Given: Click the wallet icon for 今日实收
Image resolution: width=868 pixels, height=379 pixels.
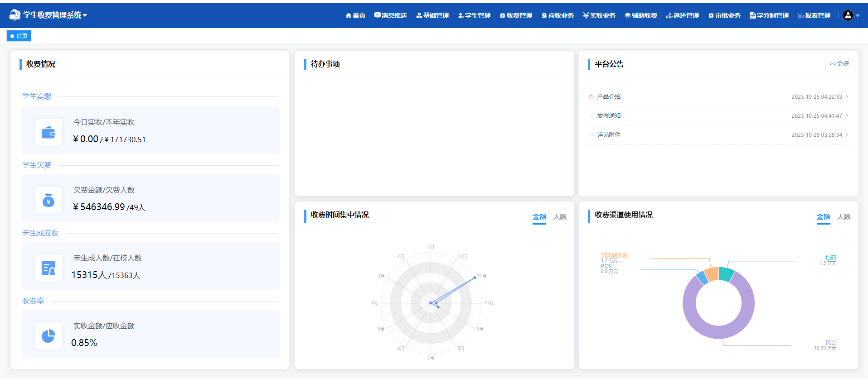Looking at the screenshot, I should coord(48,132).
